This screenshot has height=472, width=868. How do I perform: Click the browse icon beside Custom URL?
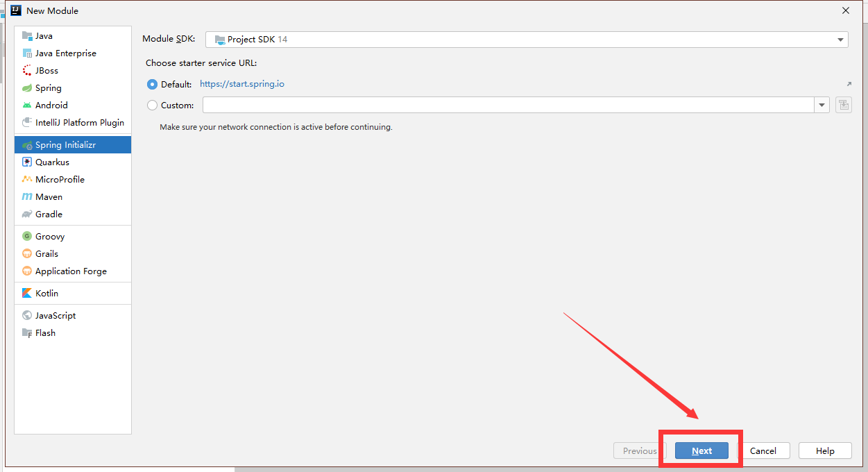(x=843, y=106)
